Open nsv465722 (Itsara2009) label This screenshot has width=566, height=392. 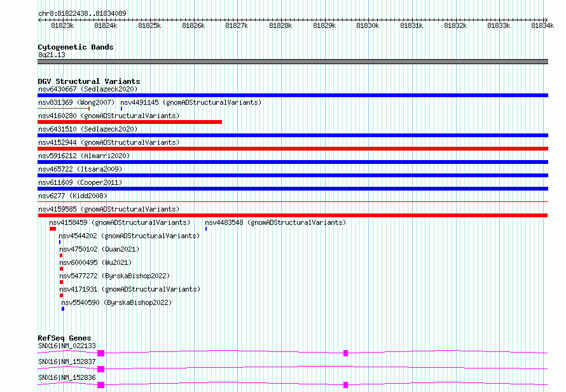tap(80, 169)
